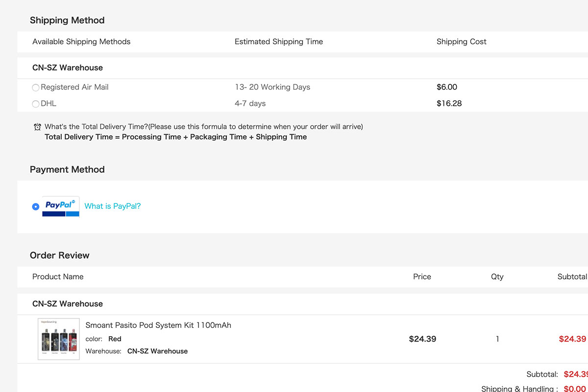Screen dimensions: 588x392
Task: Click the Total Delivery Time formula text
Action: (175, 137)
